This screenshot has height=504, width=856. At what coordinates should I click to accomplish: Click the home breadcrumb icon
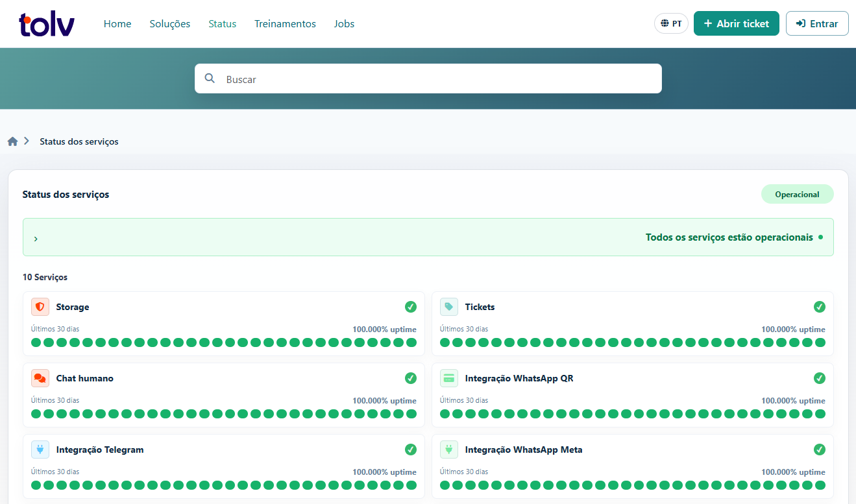[12, 141]
